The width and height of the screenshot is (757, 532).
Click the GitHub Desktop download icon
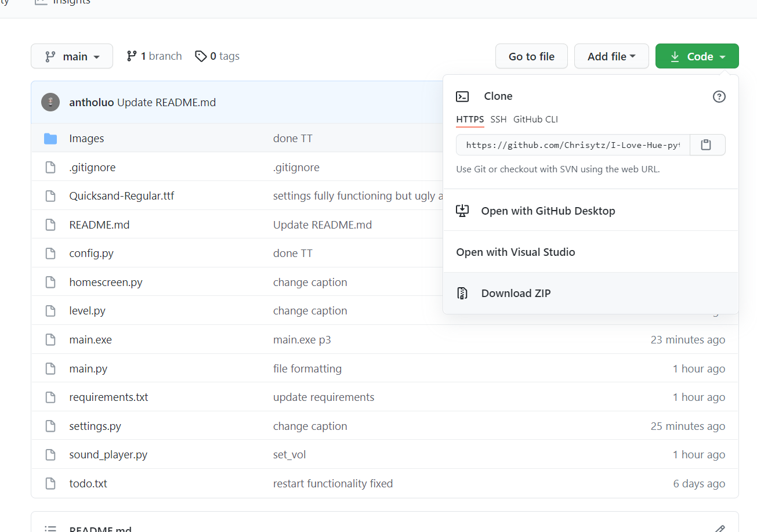click(462, 211)
